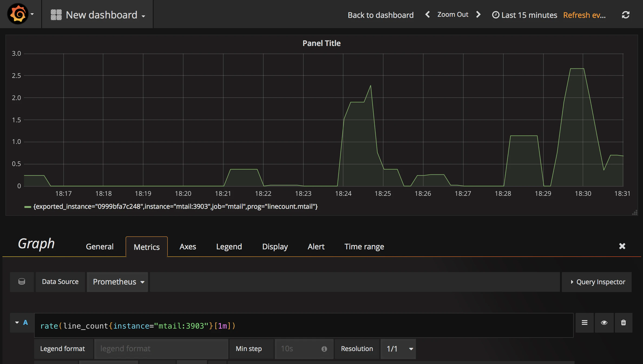Click the refresh dashboard icon
Viewport: 643px width, 364px height.
pyautogui.click(x=625, y=15)
